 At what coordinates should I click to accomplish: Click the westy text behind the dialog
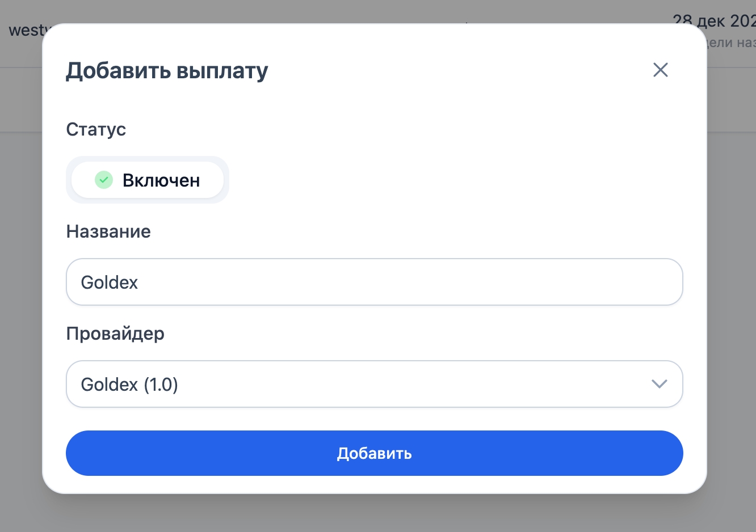coord(26,31)
